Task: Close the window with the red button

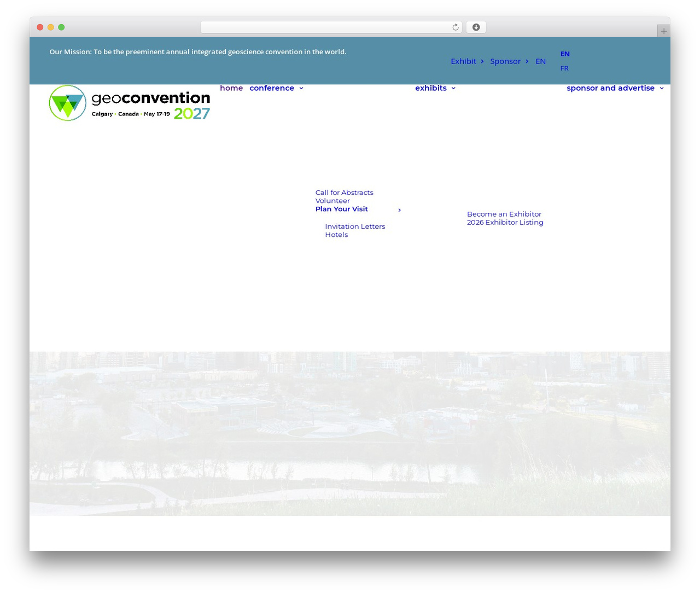Action: click(x=40, y=27)
